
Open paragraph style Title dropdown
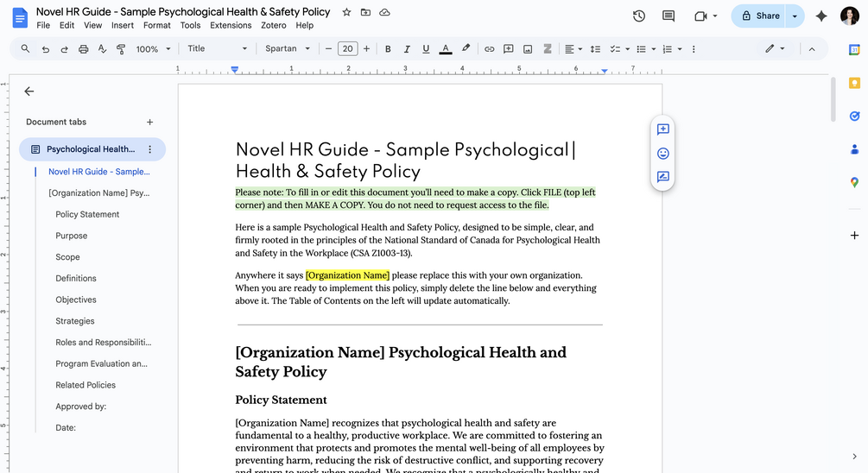click(217, 48)
